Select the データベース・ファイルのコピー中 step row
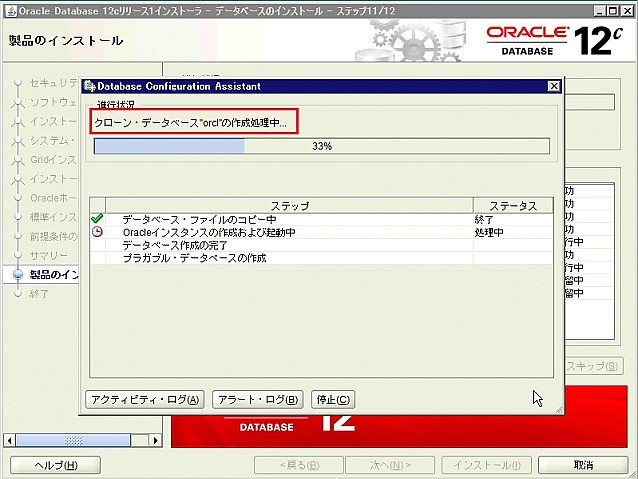 pos(321,220)
